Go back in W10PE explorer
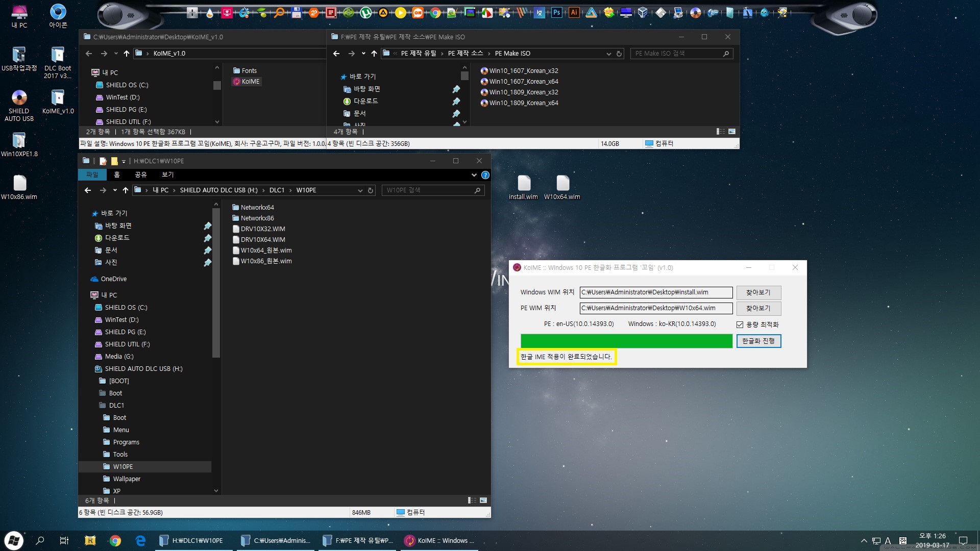This screenshot has width=980, height=551. (x=88, y=190)
